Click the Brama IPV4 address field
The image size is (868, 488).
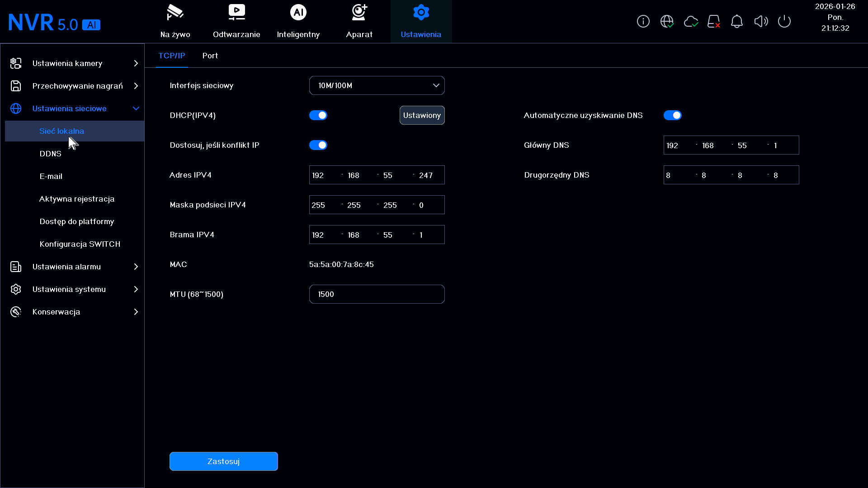[377, 235]
